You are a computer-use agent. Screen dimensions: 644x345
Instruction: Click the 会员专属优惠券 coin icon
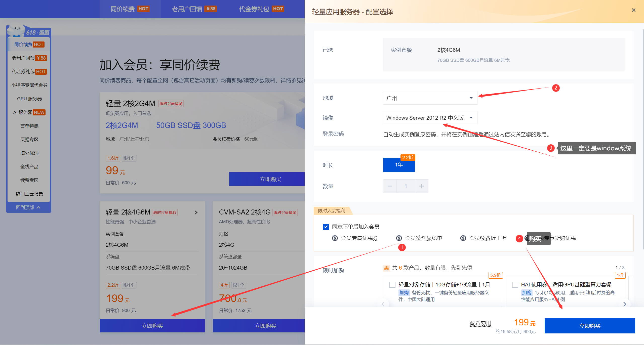tap(335, 238)
